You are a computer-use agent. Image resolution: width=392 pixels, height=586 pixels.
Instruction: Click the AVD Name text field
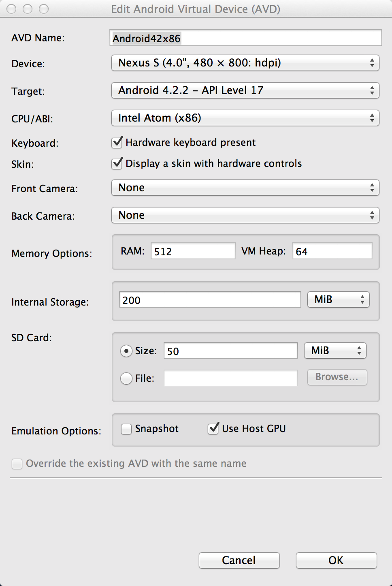(x=246, y=38)
